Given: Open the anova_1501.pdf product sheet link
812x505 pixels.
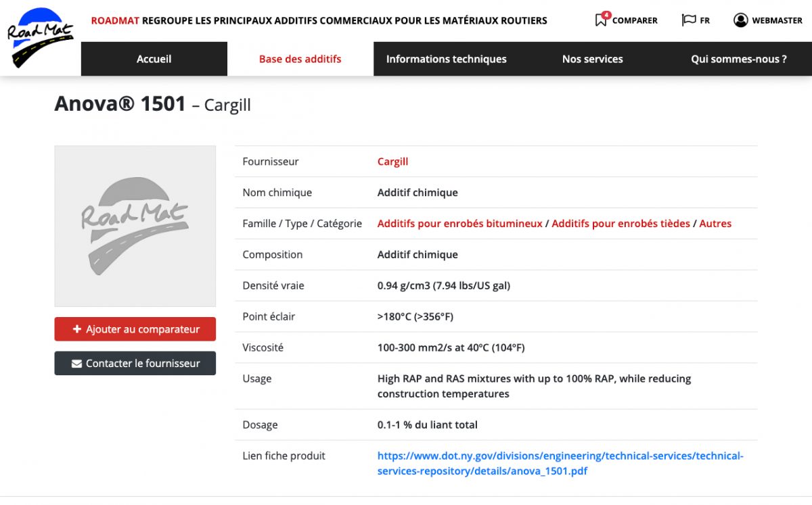Looking at the screenshot, I should (x=560, y=463).
